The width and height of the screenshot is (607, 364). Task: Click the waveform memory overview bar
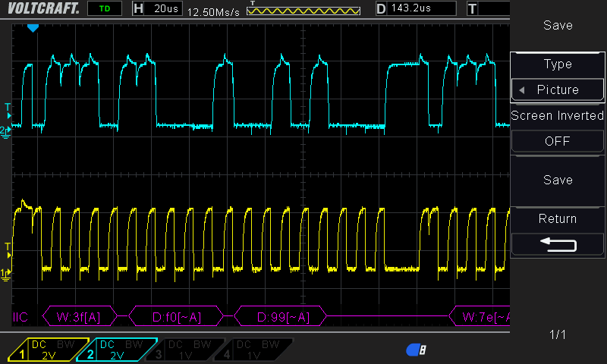303,11
